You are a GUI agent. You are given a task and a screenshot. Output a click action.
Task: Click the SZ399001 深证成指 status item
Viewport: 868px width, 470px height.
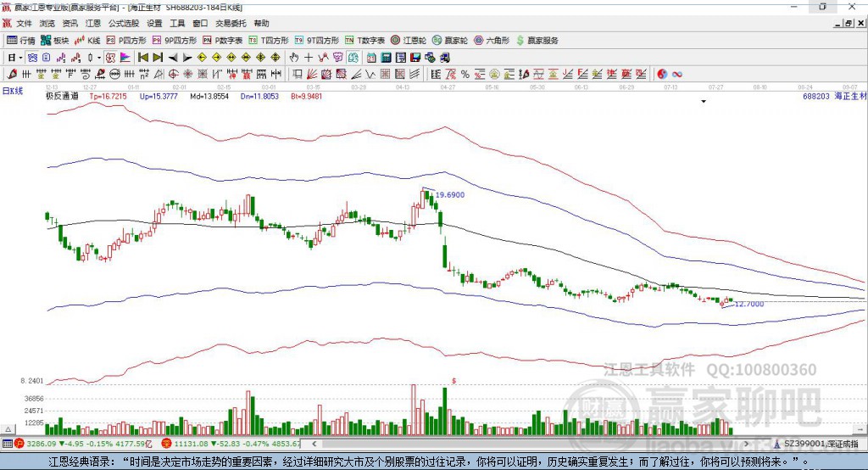tap(816, 444)
